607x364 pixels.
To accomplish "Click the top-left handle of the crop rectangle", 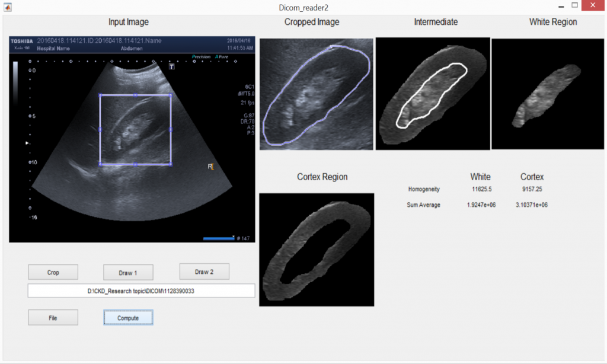I will pos(100,95).
